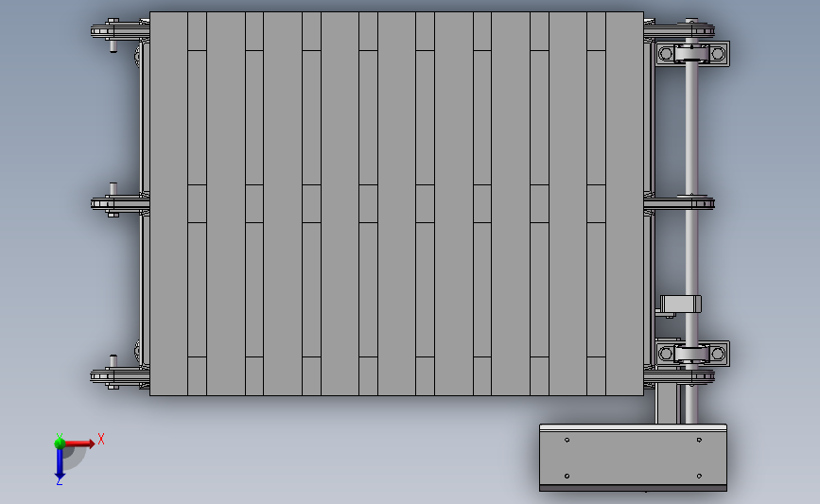The width and height of the screenshot is (820, 504).
Task: Pick the lower-left screw hole on the motor cover
Action: coord(567,476)
